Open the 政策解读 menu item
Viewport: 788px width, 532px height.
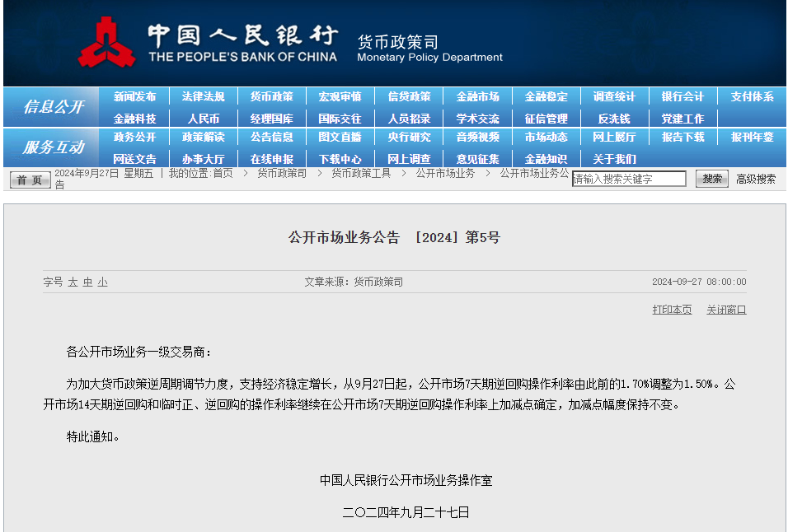(203, 137)
